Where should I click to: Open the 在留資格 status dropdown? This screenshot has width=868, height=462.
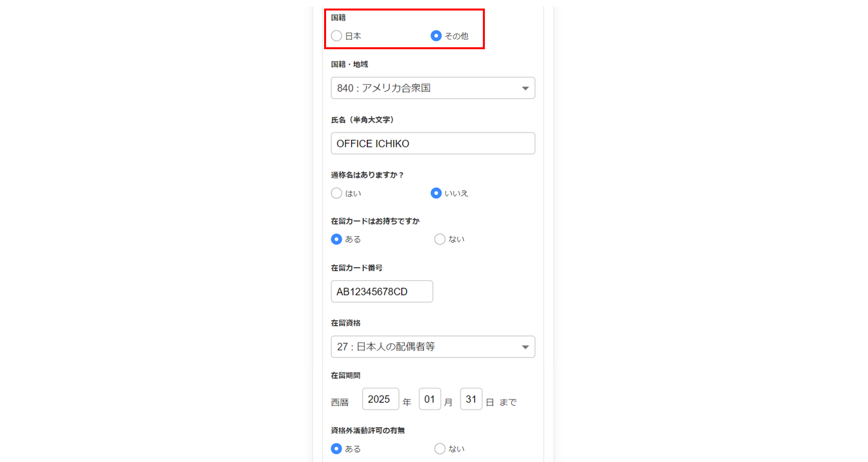pos(433,346)
